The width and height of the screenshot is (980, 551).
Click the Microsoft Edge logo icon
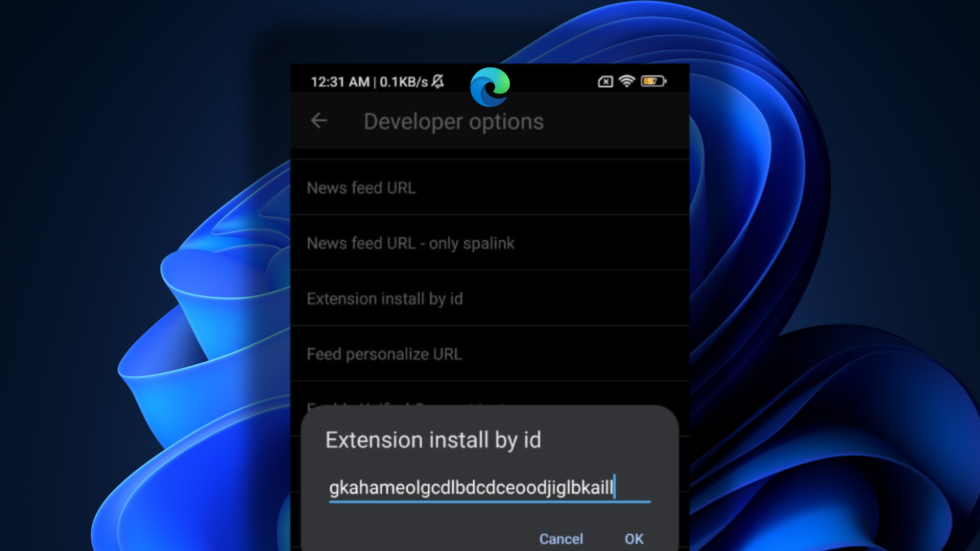coord(490,87)
